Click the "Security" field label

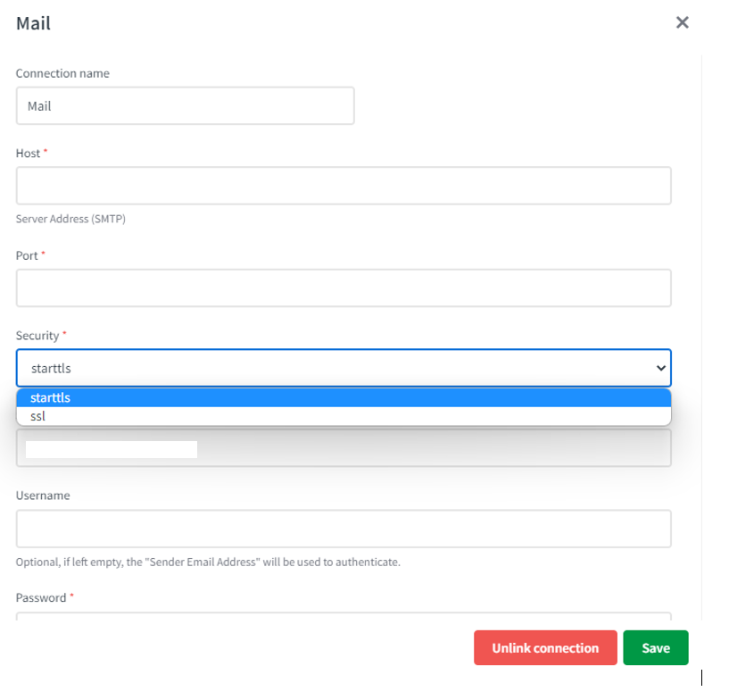pyautogui.click(x=37, y=336)
